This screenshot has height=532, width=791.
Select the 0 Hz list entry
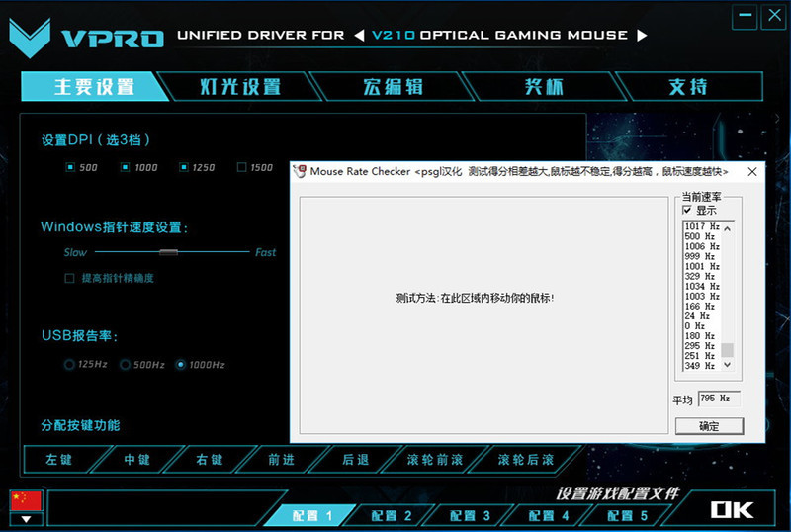pyautogui.click(x=695, y=326)
